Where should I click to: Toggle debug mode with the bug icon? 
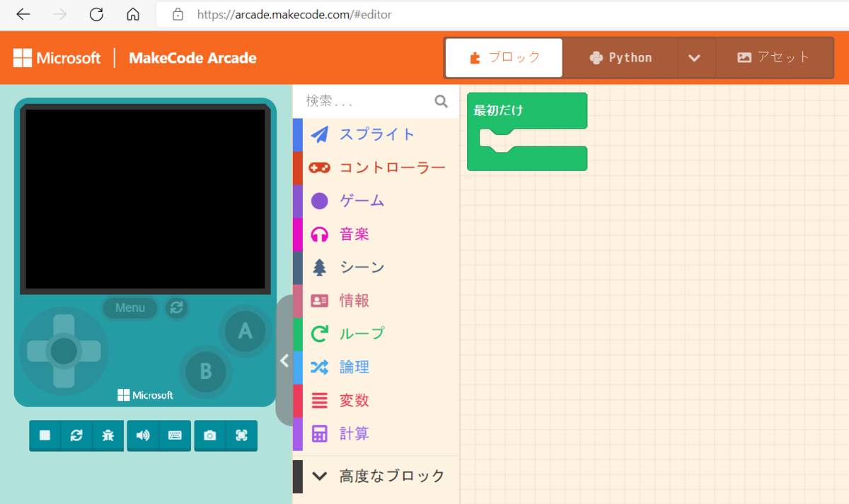(108, 435)
